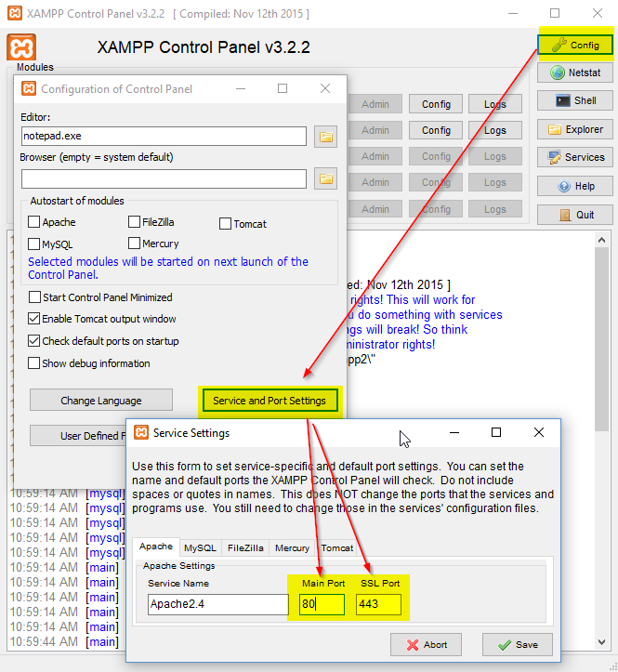Uncheck Enable Tomcat output window
Image resolution: width=618 pixels, height=672 pixels.
(35, 319)
